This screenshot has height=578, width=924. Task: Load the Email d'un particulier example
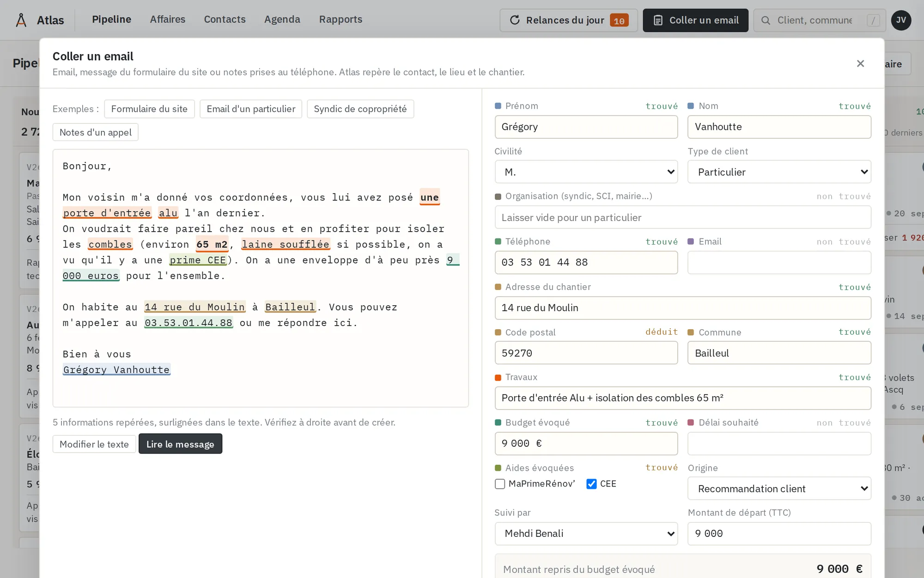[x=251, y=109]
